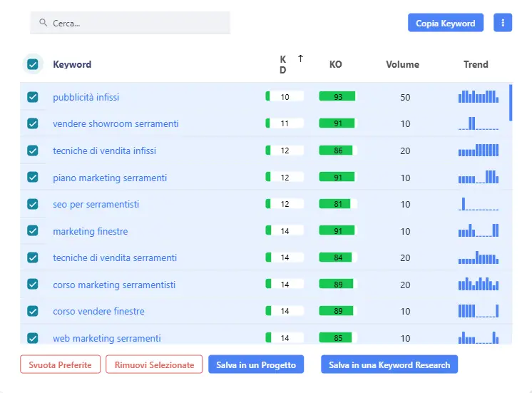Uncheck corso vendere finestre checkbox

tap(33, 311)
